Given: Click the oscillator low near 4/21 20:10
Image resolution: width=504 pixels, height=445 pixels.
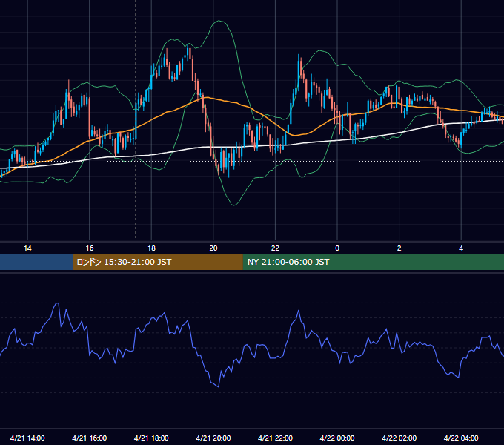Looking at the screenshot, I should coord(219,386).
